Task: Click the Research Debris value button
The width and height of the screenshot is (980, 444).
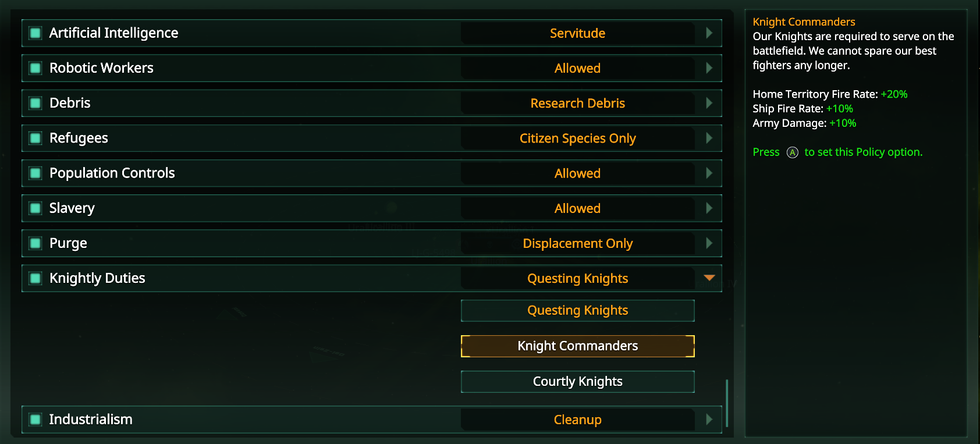Action: coord(577,103)
